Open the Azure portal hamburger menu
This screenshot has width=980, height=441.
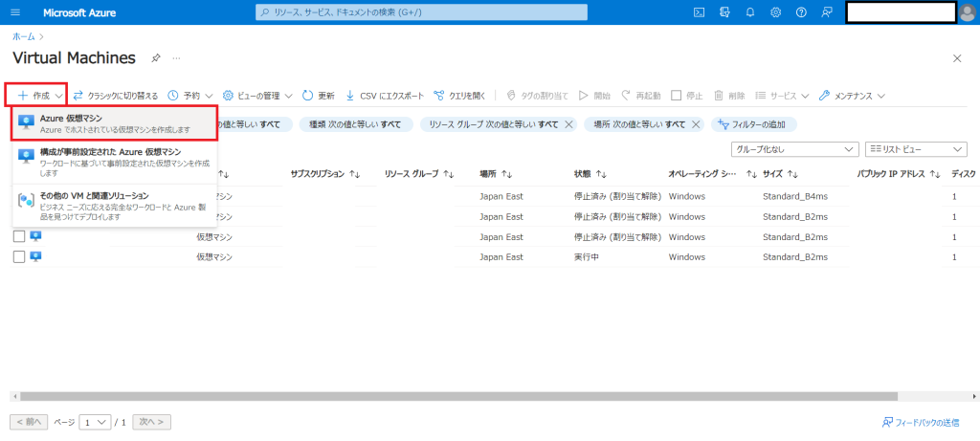[15, 12]
